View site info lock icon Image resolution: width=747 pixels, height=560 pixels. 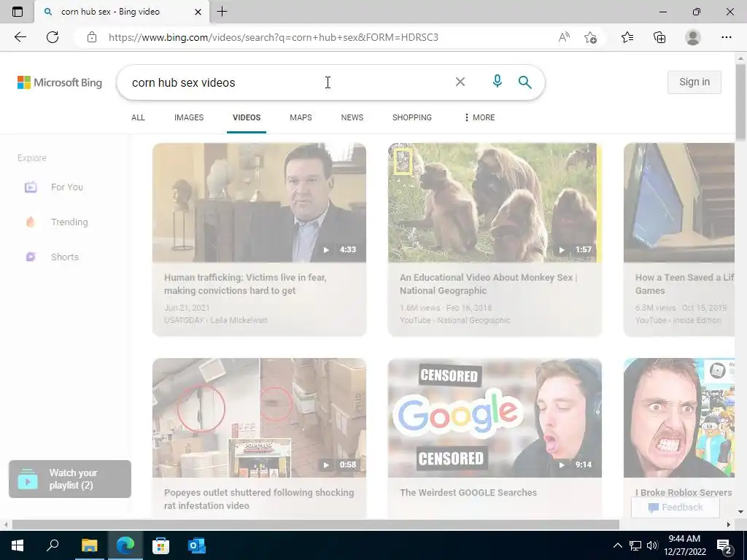click(x=92, y=37)
